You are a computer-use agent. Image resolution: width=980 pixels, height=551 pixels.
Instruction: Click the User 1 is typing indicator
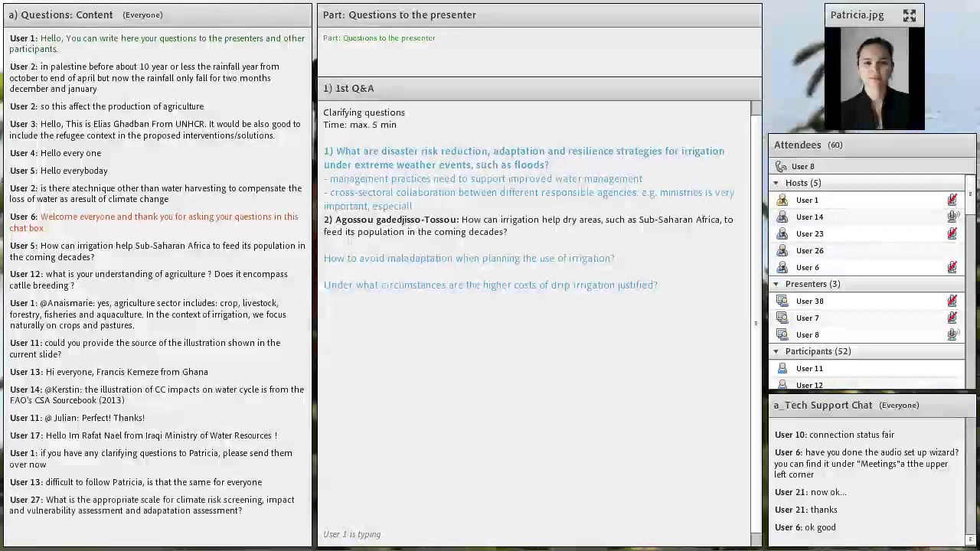point(351,534)
